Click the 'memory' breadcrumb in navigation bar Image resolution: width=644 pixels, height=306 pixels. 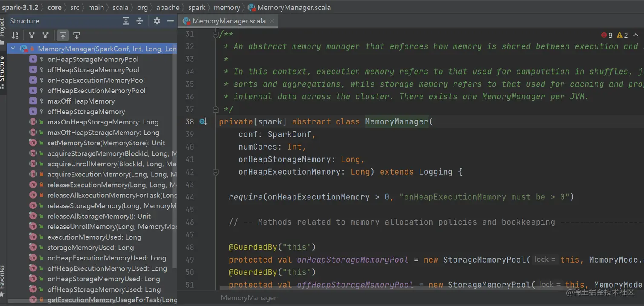click(x=227, y=7)
